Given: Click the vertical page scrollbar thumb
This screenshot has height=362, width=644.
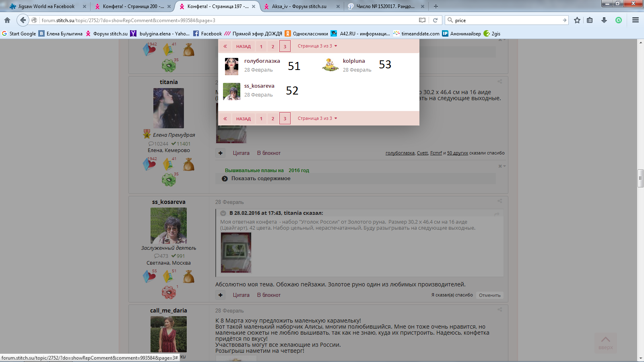Looking at the screenshot, I should click(640, 178).
